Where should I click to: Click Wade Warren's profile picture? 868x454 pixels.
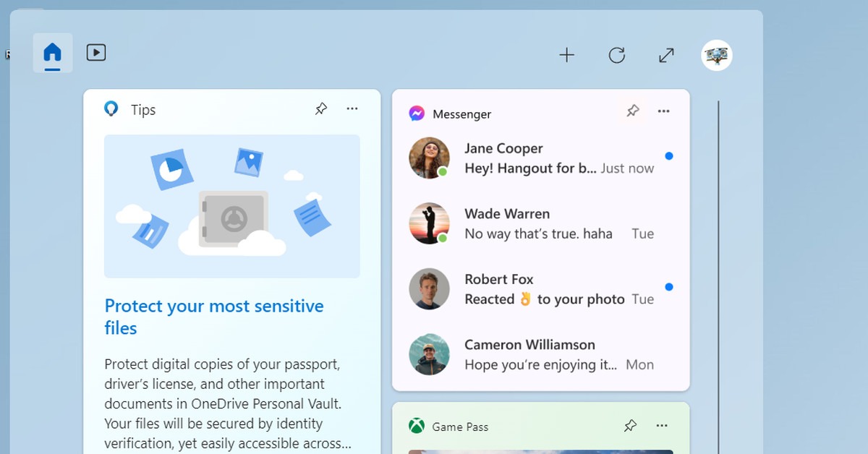[429, 223]
